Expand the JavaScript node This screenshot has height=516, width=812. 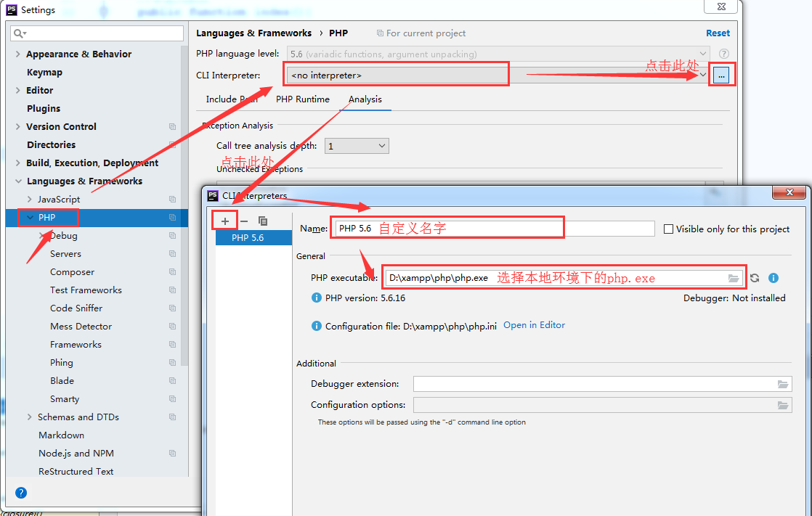[x=30, y=200]
